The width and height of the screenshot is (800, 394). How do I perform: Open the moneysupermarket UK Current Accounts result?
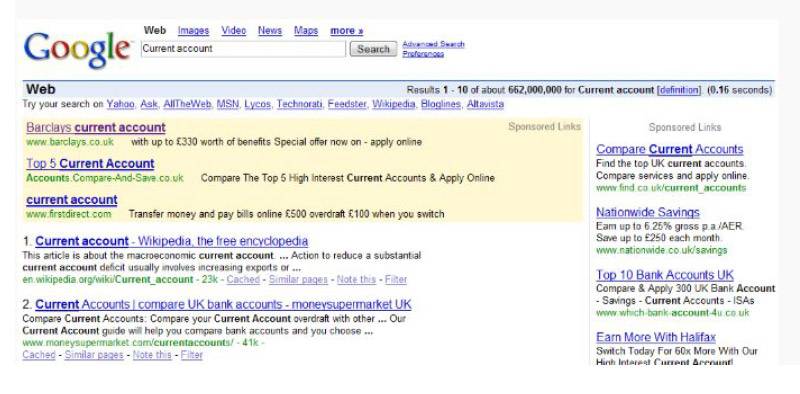[x=223, y=305]
